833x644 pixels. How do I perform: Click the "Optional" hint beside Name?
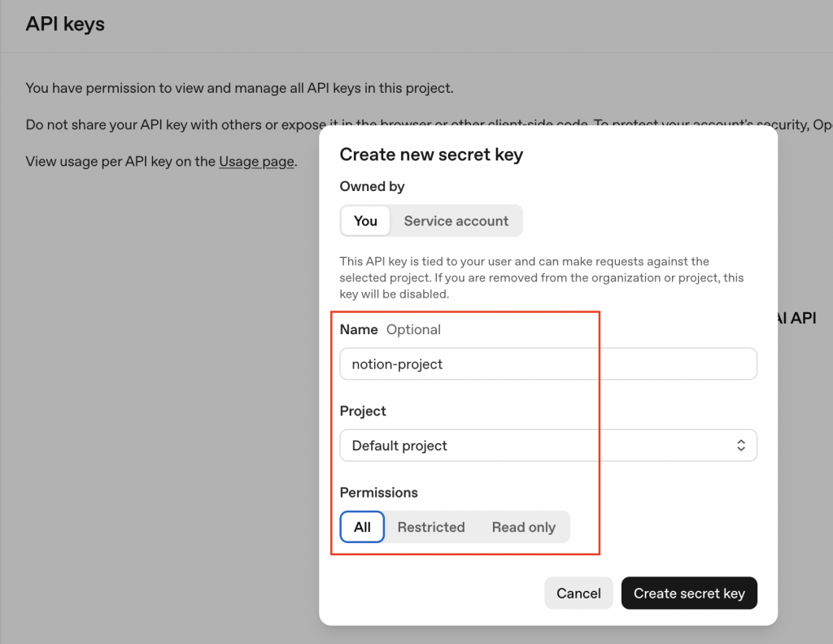(x=413, y=329)
